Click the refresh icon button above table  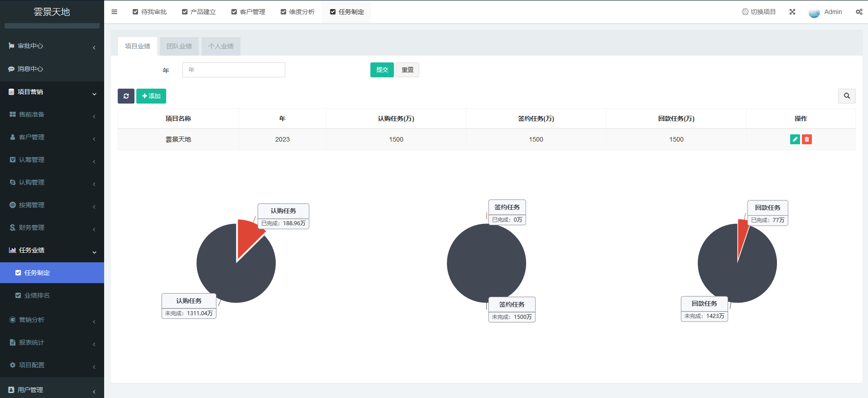click(x=126, y=96)
